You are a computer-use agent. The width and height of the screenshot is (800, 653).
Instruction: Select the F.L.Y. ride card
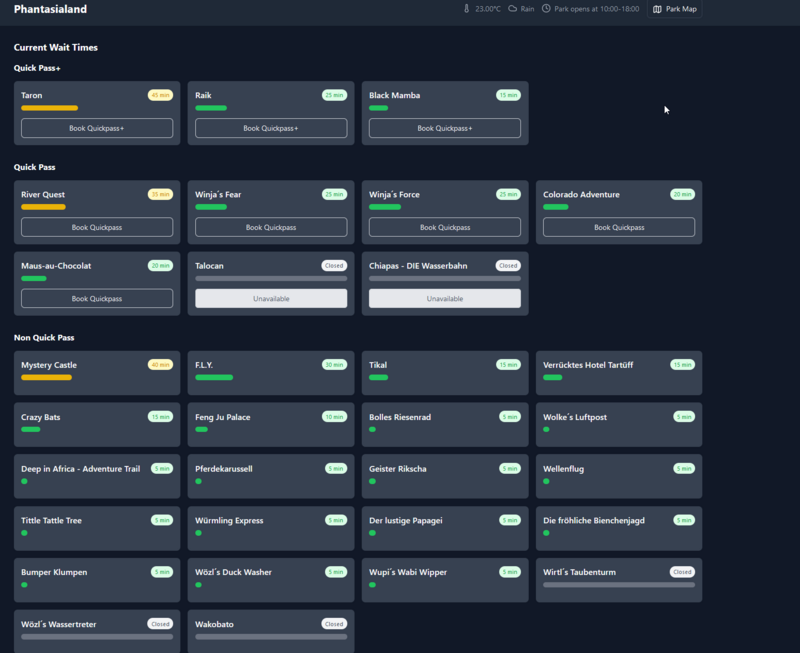coord(271,372)
